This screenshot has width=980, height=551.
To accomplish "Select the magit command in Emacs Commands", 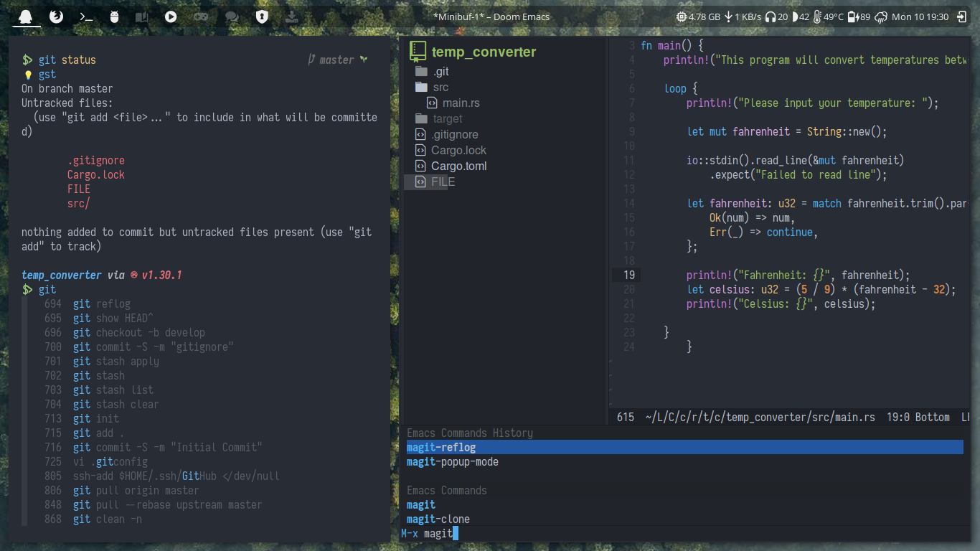I will (x=421, y=505).
